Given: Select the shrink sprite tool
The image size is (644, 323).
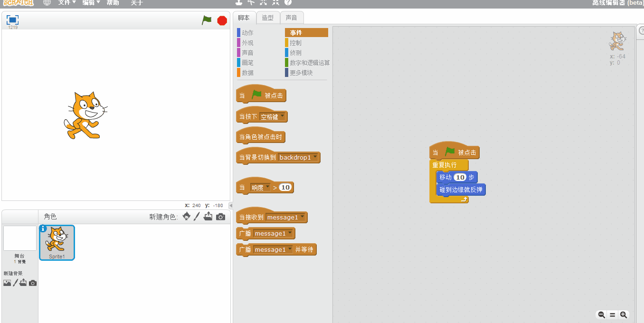Looking at the screenshot, I should pos(275,2).
